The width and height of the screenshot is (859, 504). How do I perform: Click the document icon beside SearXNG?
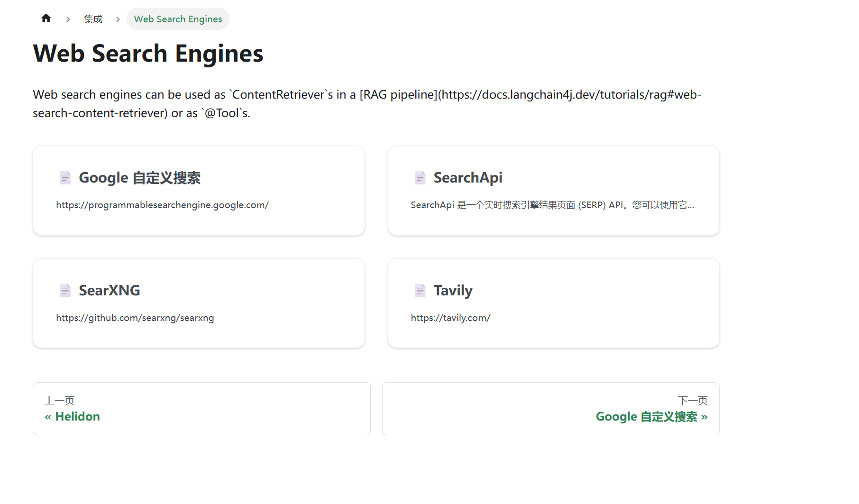[65, 291]
